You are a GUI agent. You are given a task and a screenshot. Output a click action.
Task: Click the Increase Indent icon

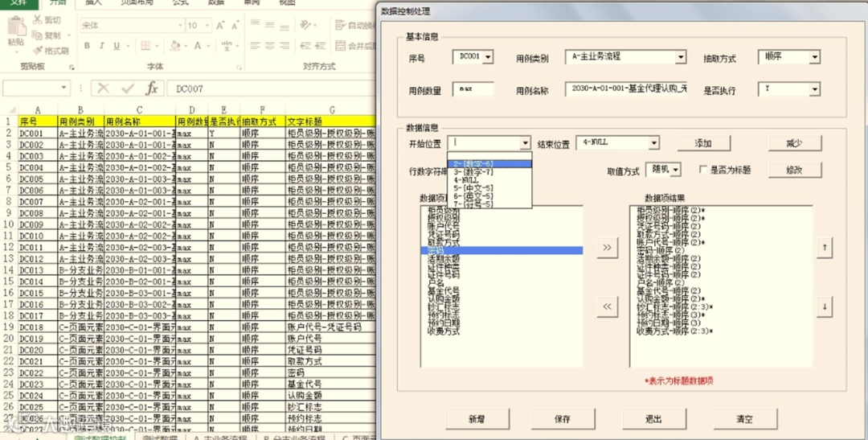pyautogui.click(x=320, y=46)
